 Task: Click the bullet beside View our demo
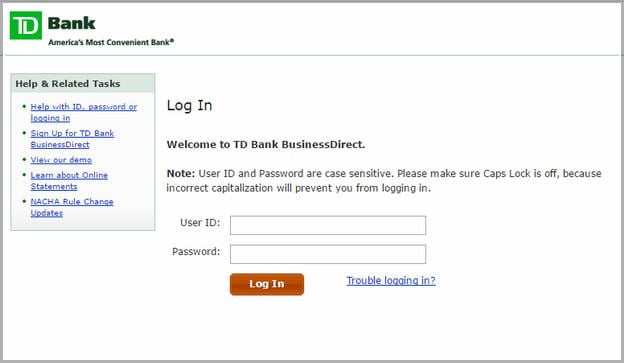coord(24,159)
